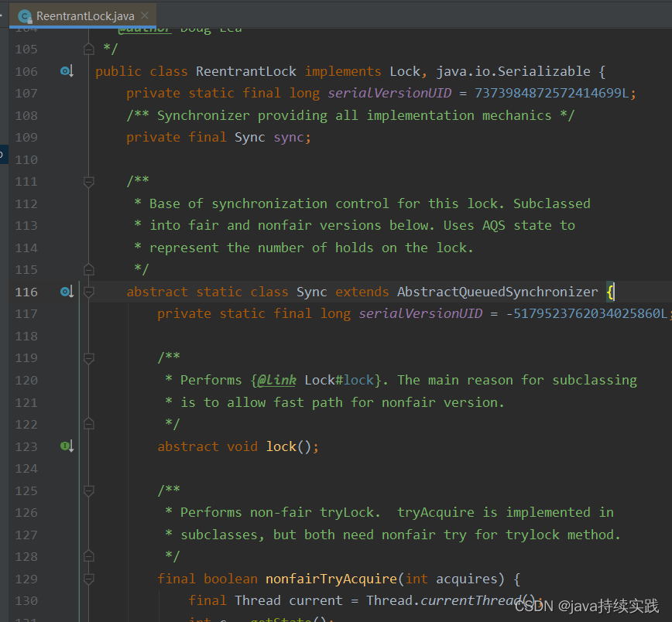
Task: Click the serialVersionUID field on line 107
Action: point(389,93)
